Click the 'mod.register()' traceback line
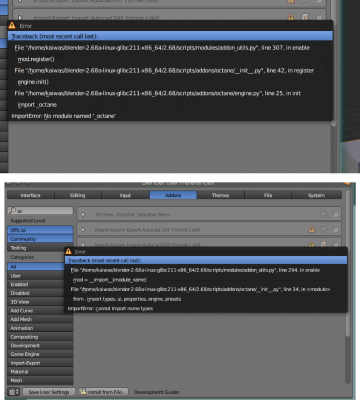The image size is (360, 400). (x=36, y=59)
